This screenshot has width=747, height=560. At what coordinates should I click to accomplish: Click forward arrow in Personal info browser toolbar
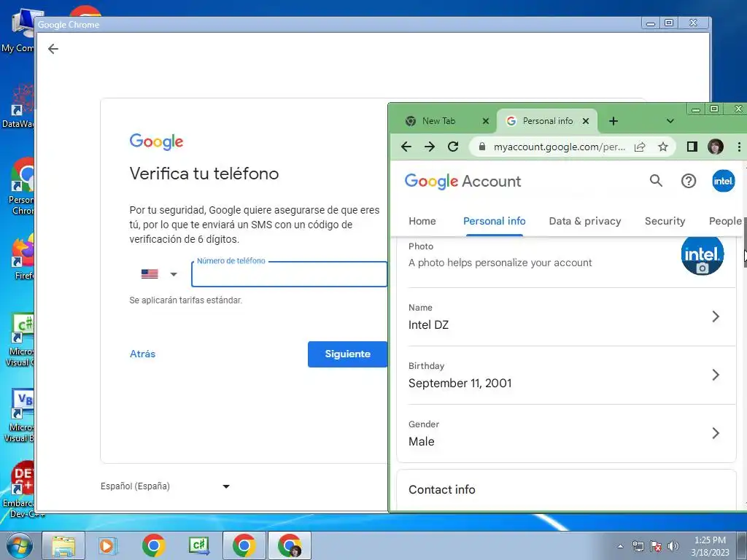430,147
